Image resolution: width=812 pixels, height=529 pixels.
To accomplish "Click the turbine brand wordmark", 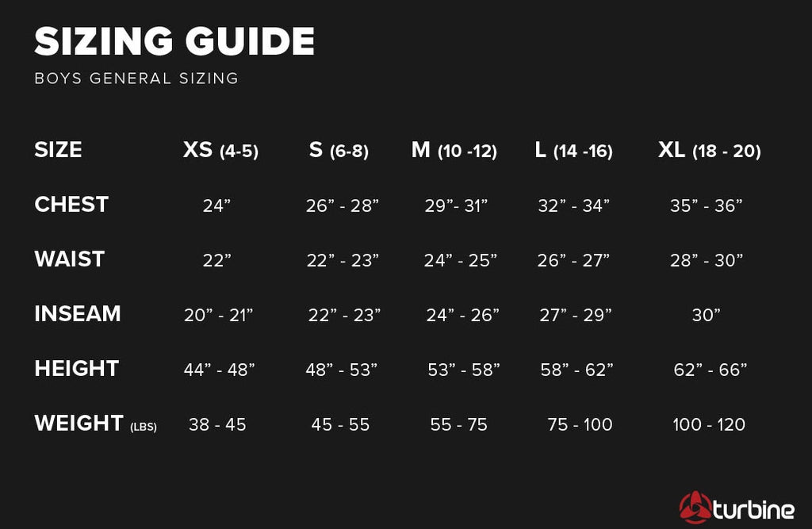I will pos(753,510).
